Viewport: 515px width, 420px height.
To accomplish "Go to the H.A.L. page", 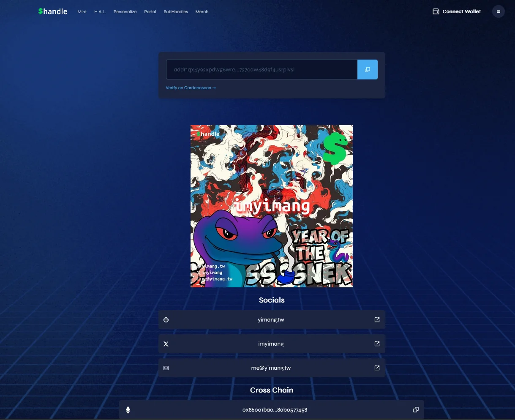I will (100, 12).
